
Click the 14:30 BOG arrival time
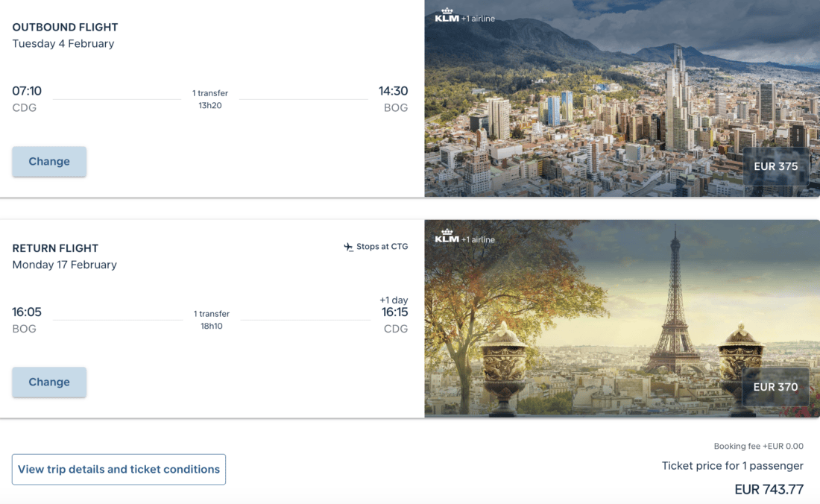tap(393, 92)
